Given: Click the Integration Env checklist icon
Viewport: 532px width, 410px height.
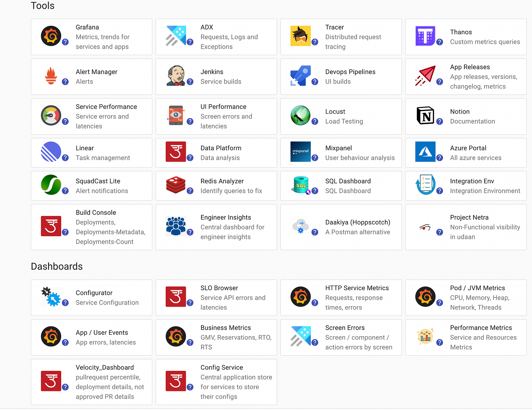Looking at the screenshot, I should click(x=425, y=185).
